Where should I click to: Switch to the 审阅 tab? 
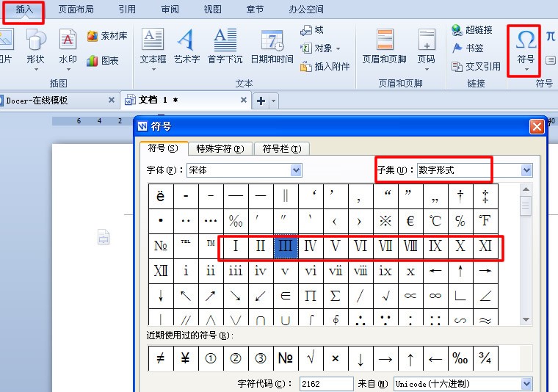point(170,10)
